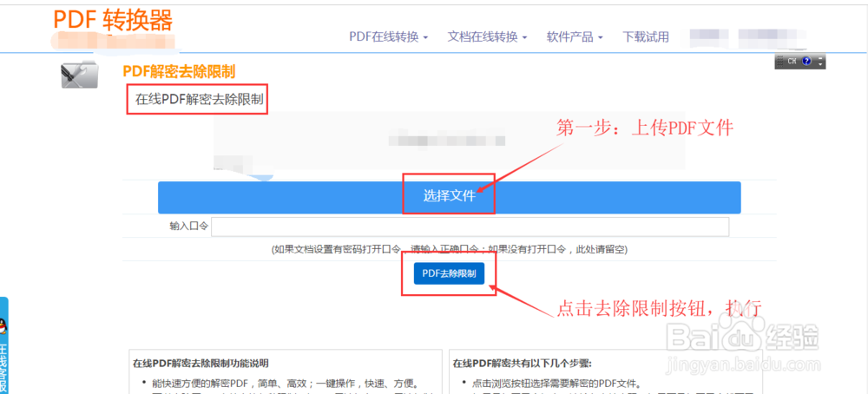The height and width of the screenshot is (394, 868).
Task: Focus the 输入口令 password field
Action: click(470, 227)
